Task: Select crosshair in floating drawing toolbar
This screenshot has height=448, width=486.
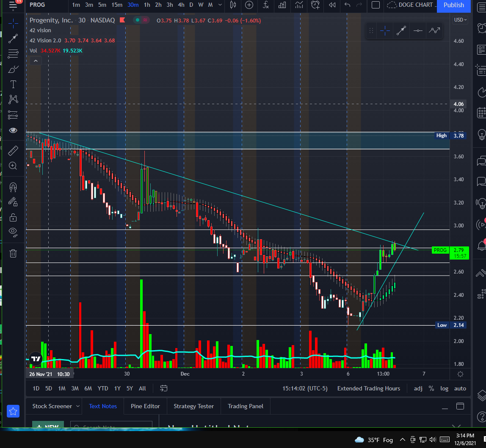Action: point(385,30)
